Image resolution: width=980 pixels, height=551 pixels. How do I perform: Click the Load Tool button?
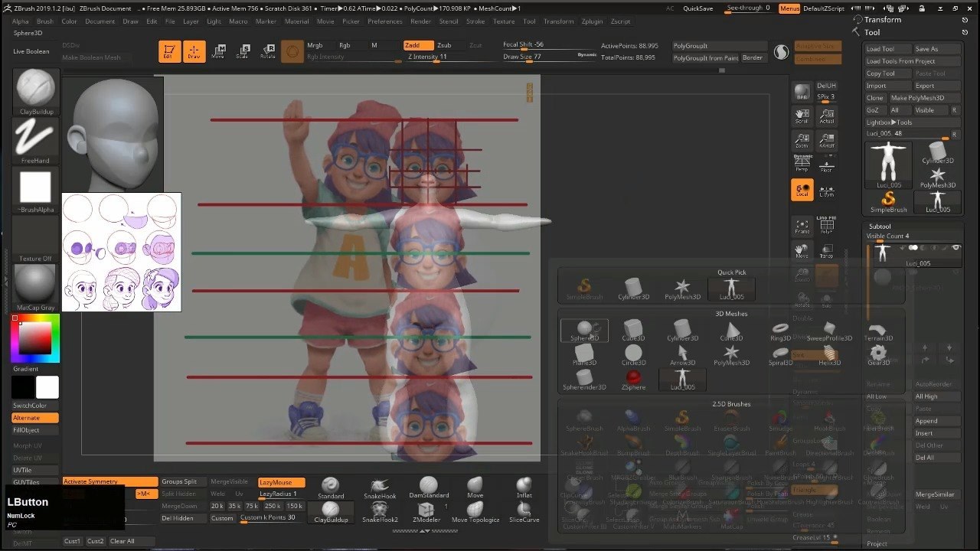887,49
